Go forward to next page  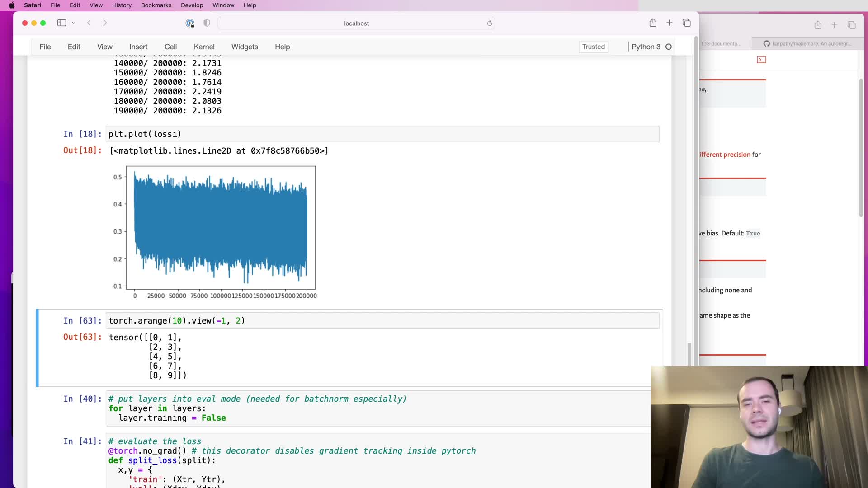105,23
